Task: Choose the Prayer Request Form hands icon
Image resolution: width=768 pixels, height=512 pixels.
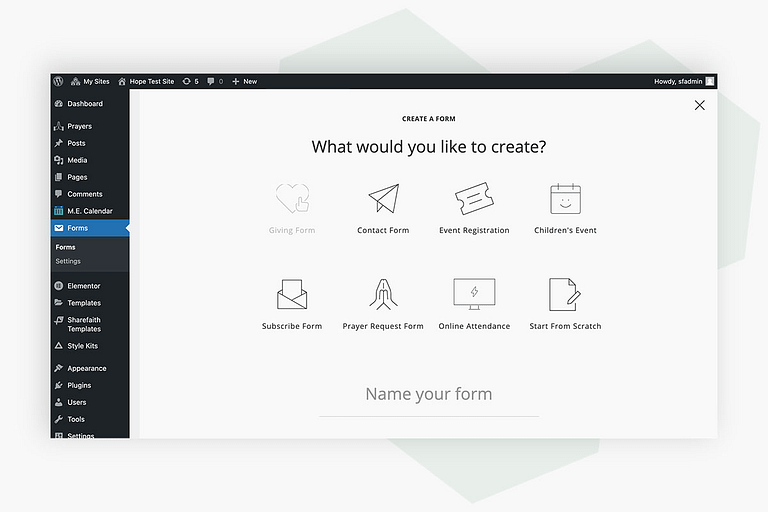Action: 383,294
